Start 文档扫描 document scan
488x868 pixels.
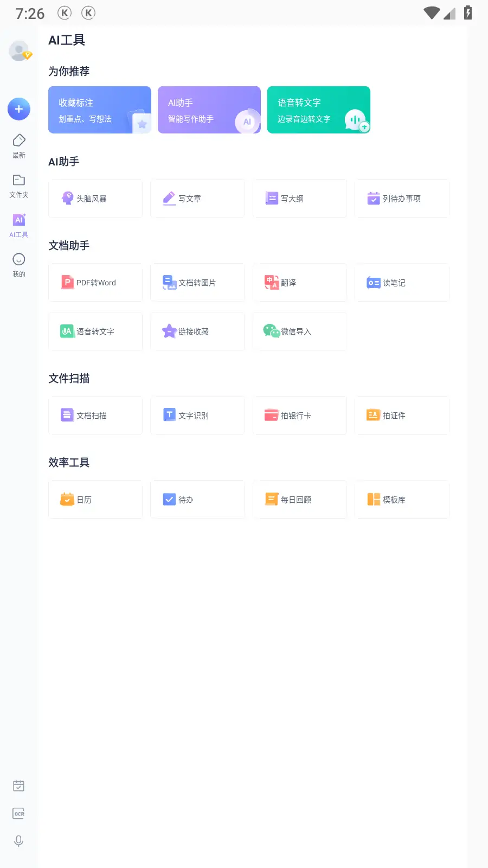click(x=95, y=416)
